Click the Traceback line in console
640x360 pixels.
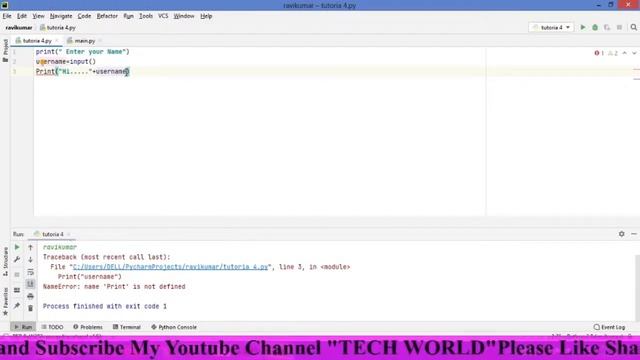click(x=106, y=257)
